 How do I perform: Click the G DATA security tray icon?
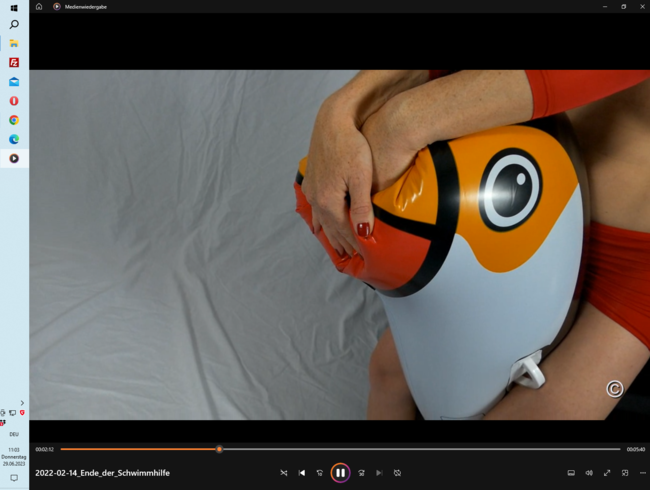tap(22, 412)
